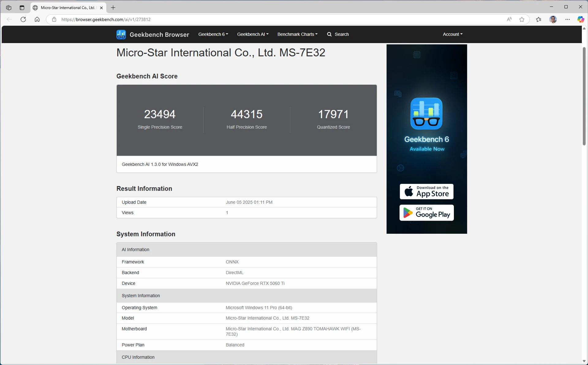Click Microsoft Windows 11 Pro operating system value
This screenshot has width=588, height=365.
click(x=259, y=307)
